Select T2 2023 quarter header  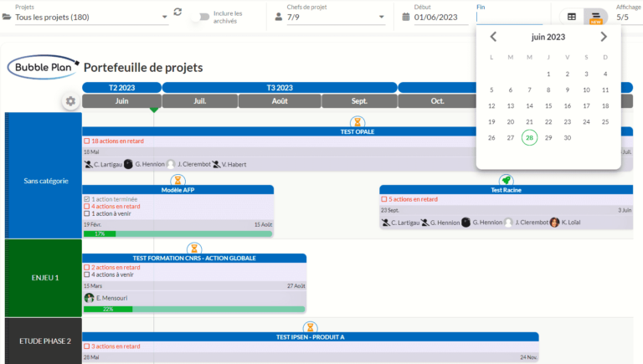coord(121,87)
